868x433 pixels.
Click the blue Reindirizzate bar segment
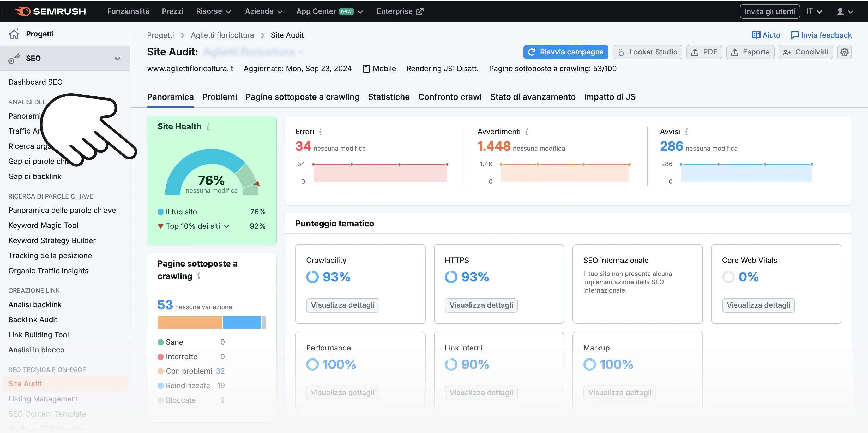pyautogui.click(x=242, y=322)
